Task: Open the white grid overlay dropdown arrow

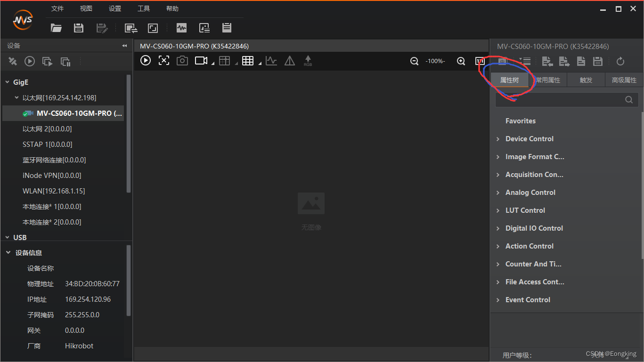Action: pos(260,64)
